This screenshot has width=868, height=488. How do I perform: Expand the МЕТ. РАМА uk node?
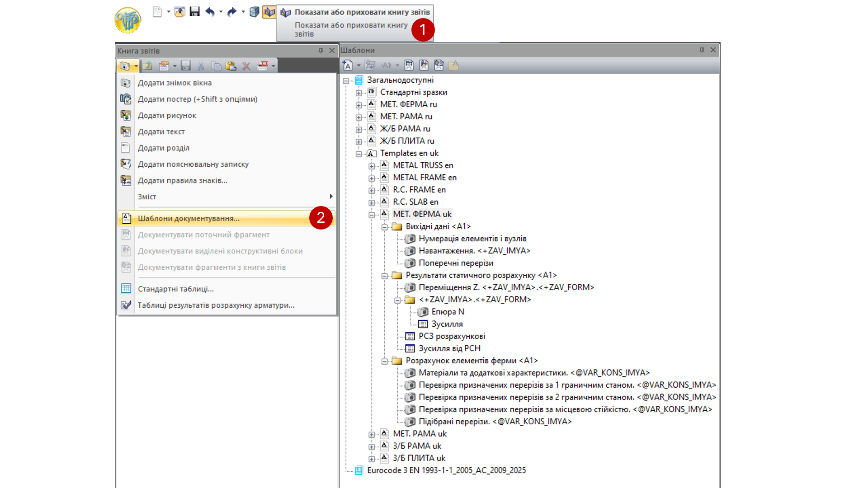[x=372, y=435]
